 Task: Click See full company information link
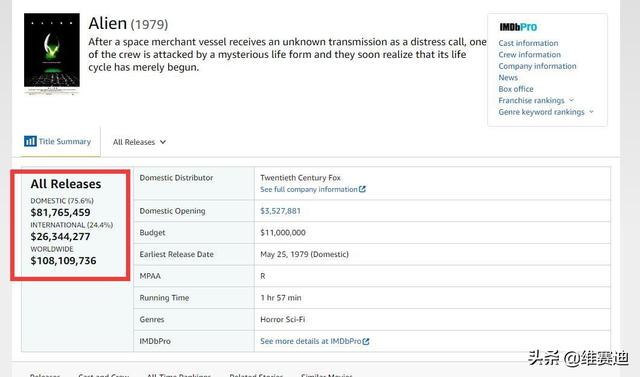pyautogui.click(x=309, y=189)
